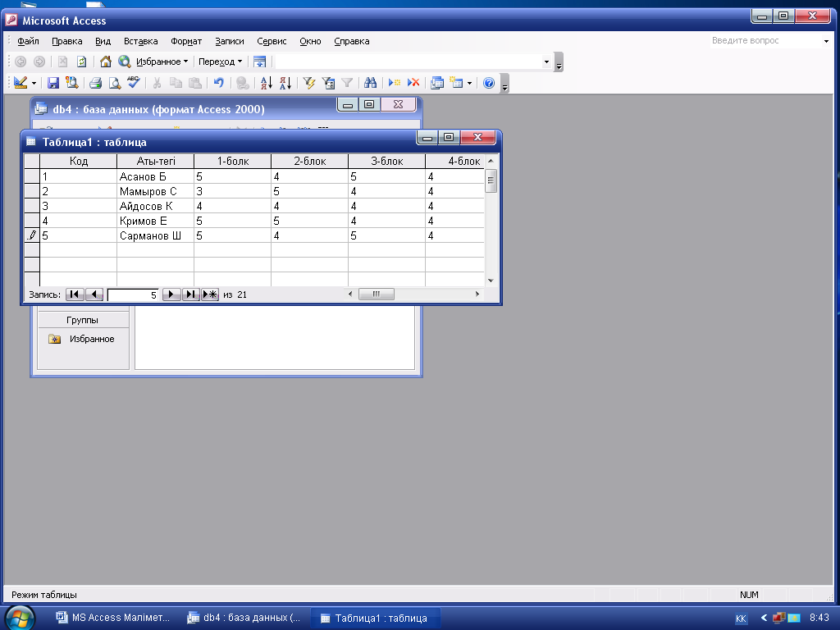The width and height of the screenshot is (840, 630).
Task: Open the Избранное dropdown
Action: click(162, 62)
